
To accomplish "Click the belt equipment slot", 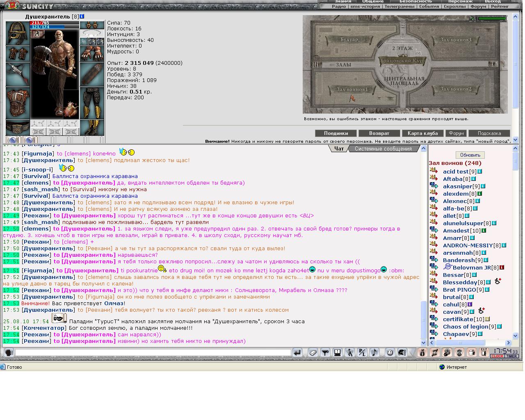I will pyautogui.click(x=17, y=127).
